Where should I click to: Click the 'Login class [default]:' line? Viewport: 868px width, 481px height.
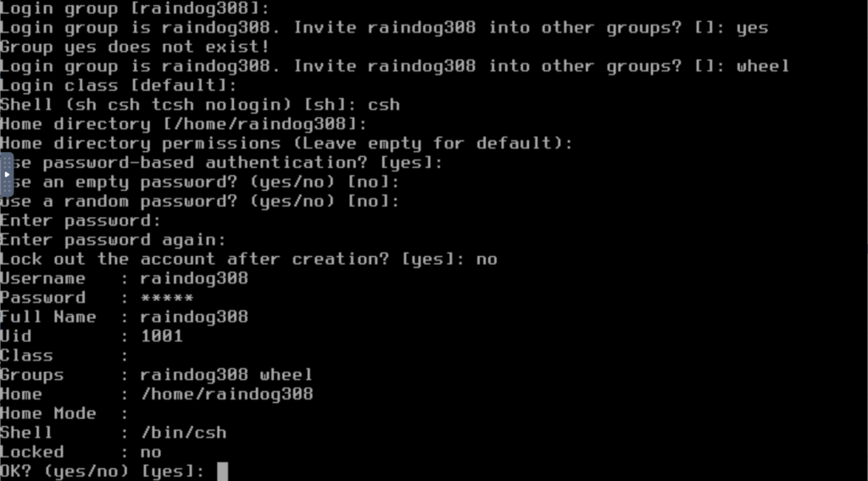(x=119, y=86)
